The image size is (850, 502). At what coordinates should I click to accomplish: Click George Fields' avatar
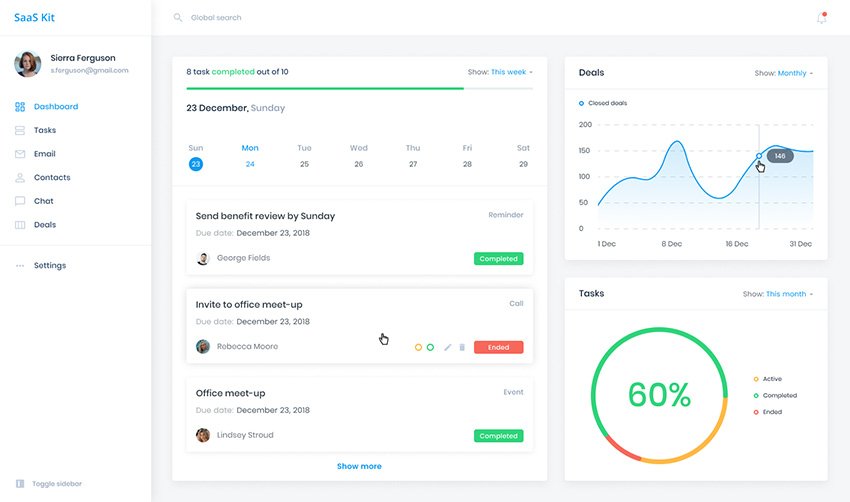203,259
